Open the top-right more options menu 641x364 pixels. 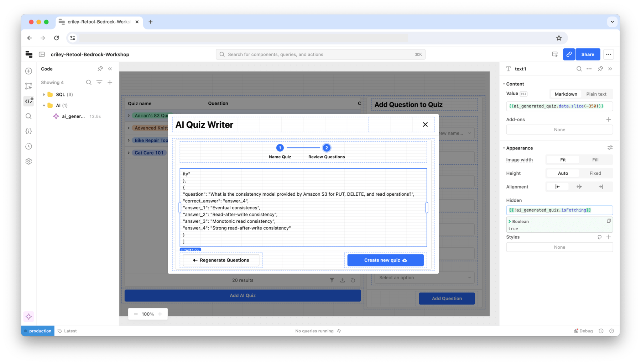tap(609, 54)
